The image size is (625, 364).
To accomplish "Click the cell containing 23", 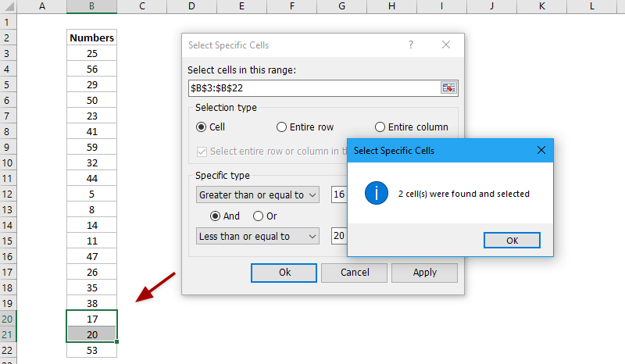I will [91, 116].
